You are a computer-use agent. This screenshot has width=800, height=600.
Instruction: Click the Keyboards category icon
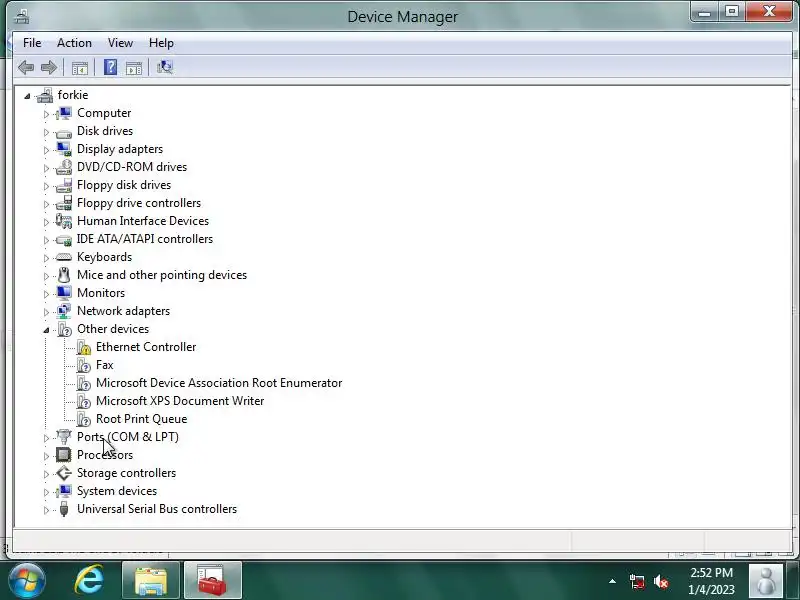click(64, 257)
